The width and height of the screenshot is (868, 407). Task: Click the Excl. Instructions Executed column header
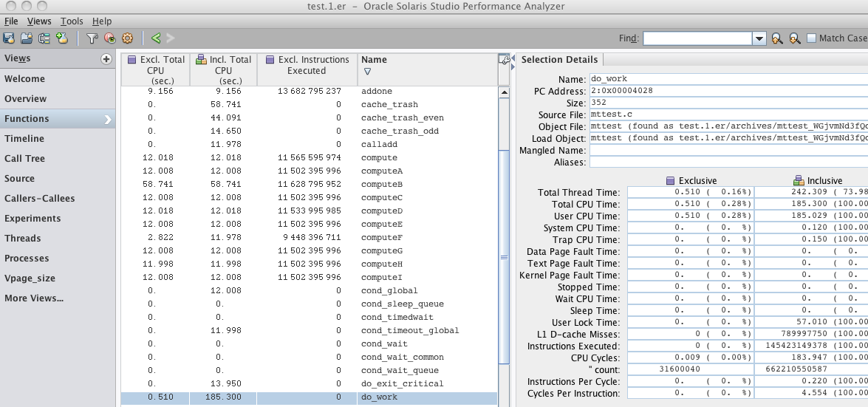pos(307,69)
